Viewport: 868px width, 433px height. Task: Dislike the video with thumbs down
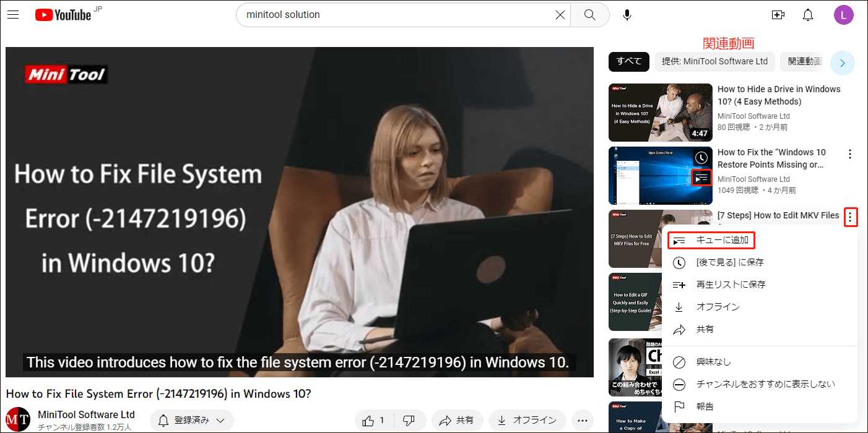click(x=409, y=421)
